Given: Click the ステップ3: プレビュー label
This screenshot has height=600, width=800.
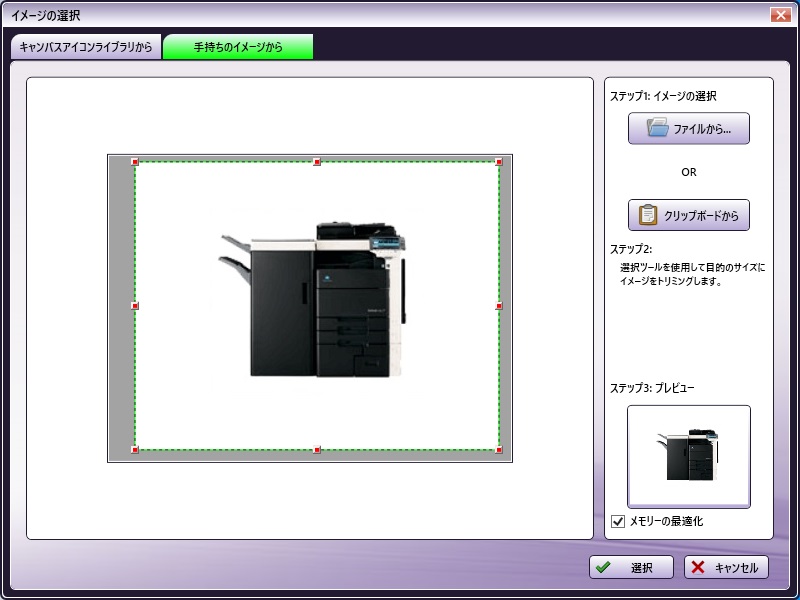Looking at the screenshot, I should [x=652, y=388].
